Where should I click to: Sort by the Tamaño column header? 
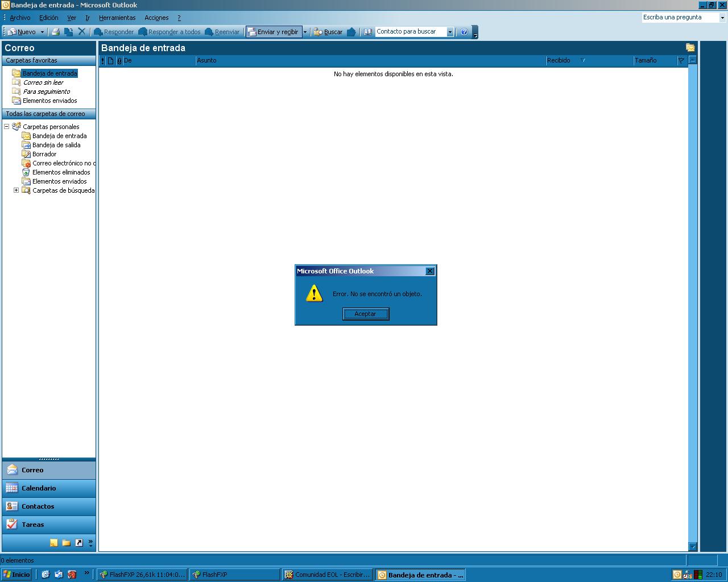coord(655,60)
